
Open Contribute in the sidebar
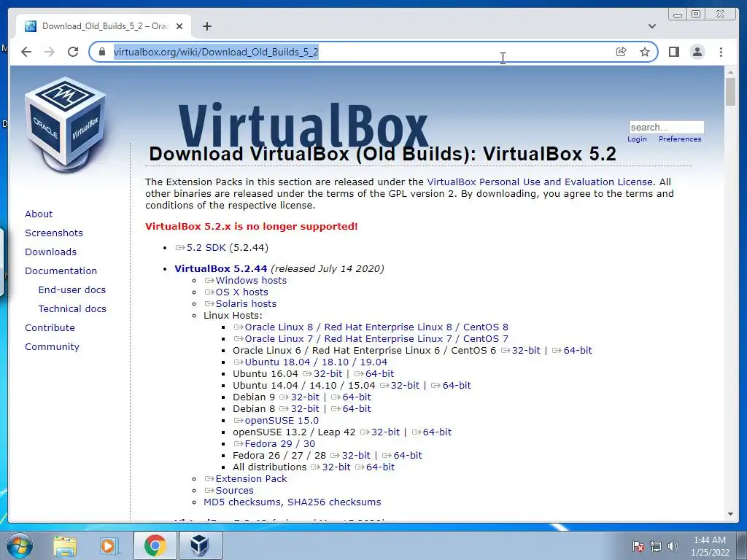(50, 328)
